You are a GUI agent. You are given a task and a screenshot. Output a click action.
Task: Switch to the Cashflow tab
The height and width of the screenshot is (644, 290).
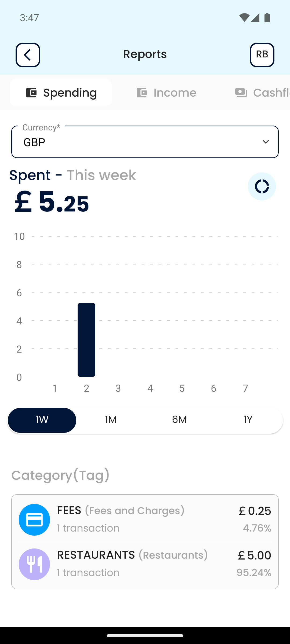point(271,93)
